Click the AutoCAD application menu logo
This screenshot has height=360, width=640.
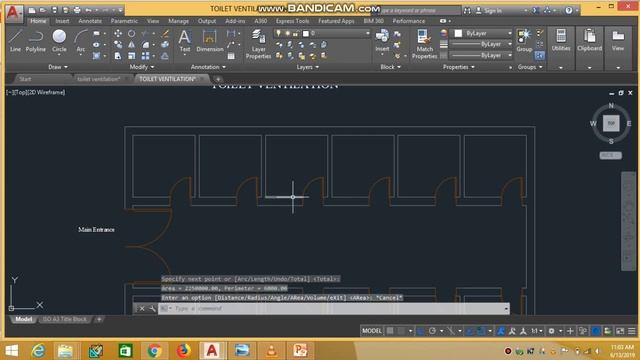pyautogui.click(x=14, y=13)
